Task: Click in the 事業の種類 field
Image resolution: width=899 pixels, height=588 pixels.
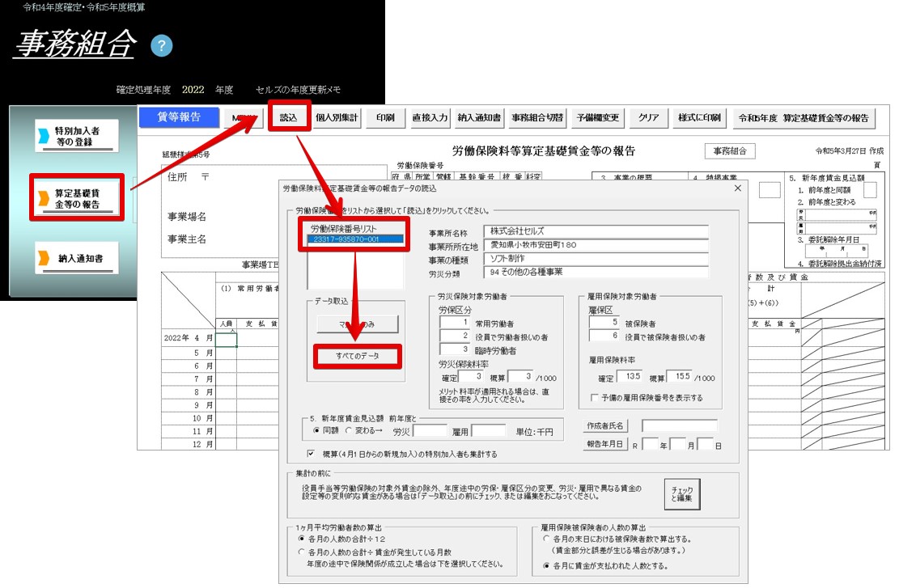Action: pyautogui.click(x=596, y=259)
